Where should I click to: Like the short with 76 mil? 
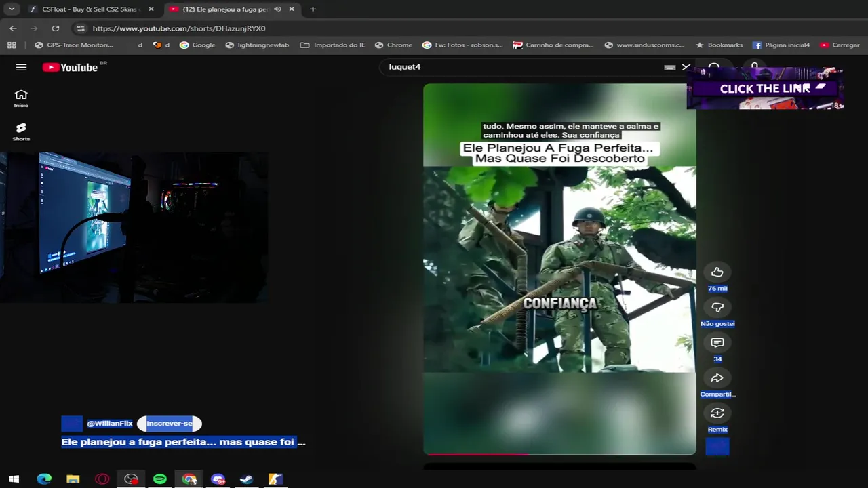click(x=717, y=272)
